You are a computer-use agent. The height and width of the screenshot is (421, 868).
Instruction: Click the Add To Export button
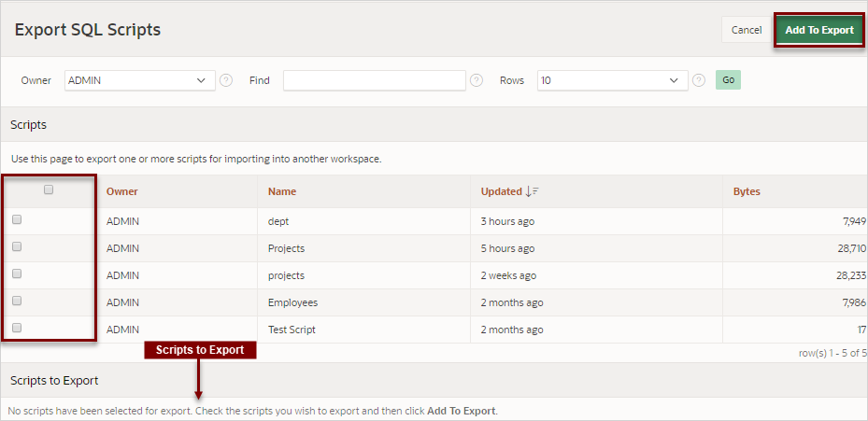click(x=819, y=30)
